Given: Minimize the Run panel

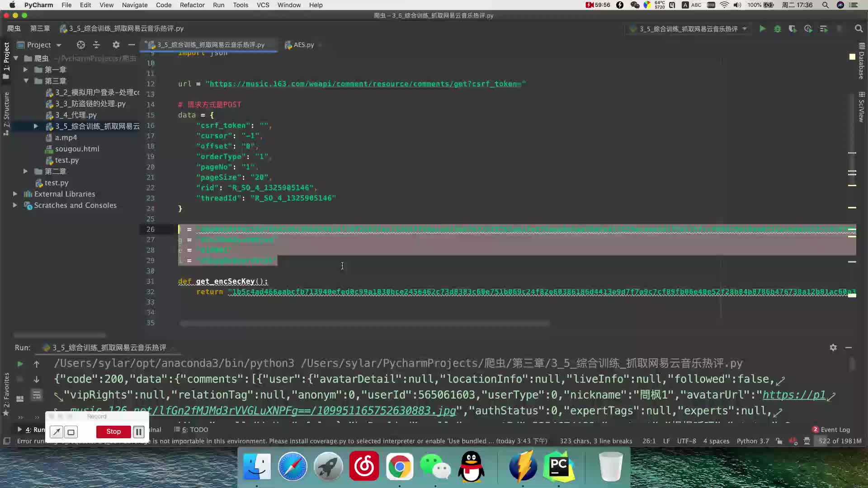Looking at the screenshot, I should [849, 347].
